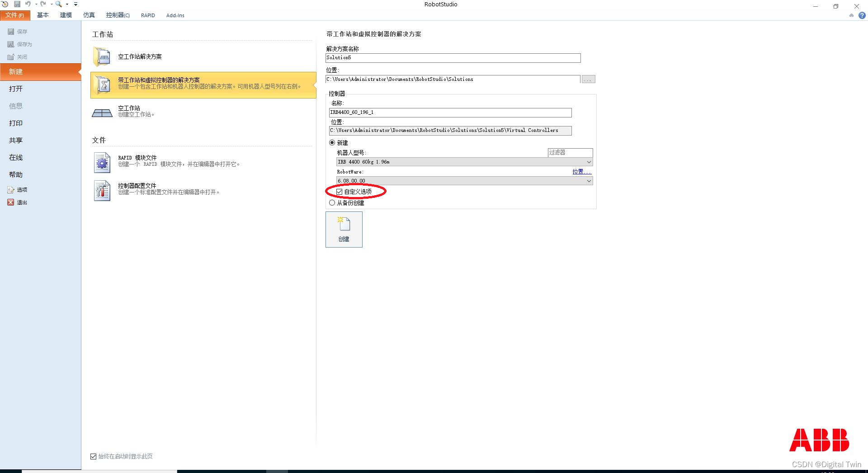Click the 关闭 folder icon in sidebar

click(x=11, y=57)
